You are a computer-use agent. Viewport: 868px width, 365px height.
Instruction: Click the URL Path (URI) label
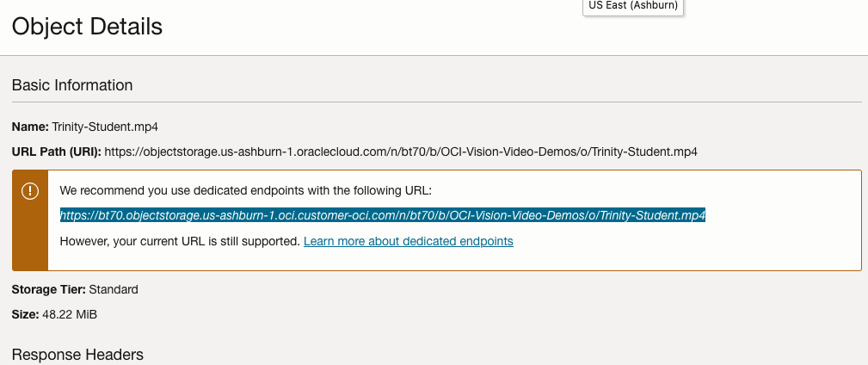point(57,152)
